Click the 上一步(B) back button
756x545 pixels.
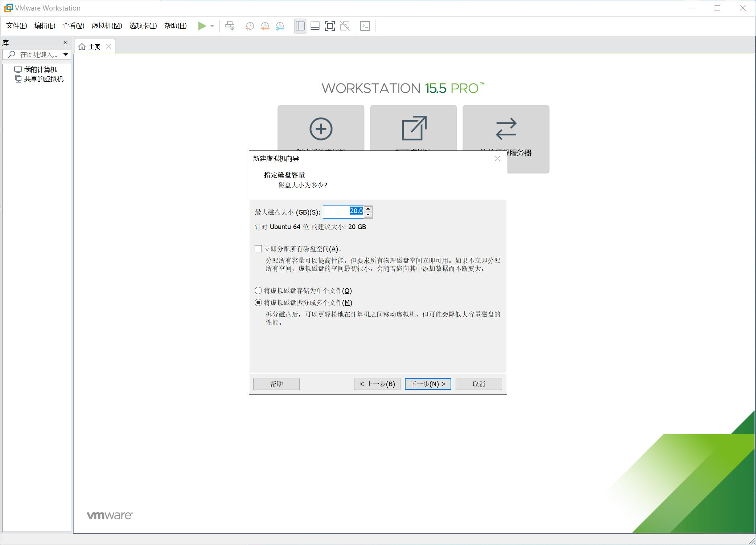[x=377, y=384]
